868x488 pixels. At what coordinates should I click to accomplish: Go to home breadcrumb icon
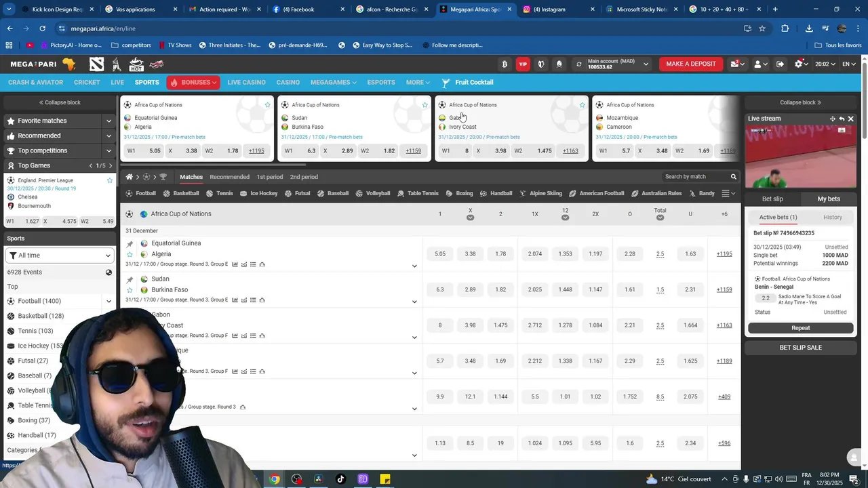[129, 177]
